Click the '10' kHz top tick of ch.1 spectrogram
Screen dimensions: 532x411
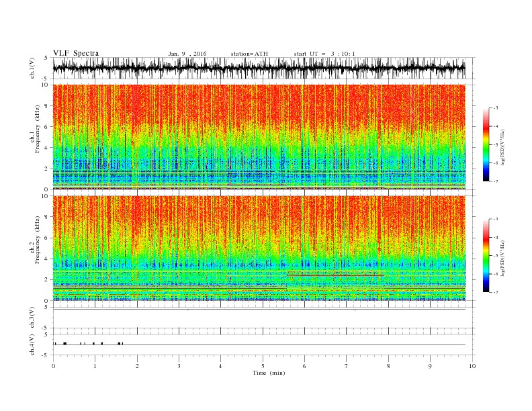[x=46, y=85]
